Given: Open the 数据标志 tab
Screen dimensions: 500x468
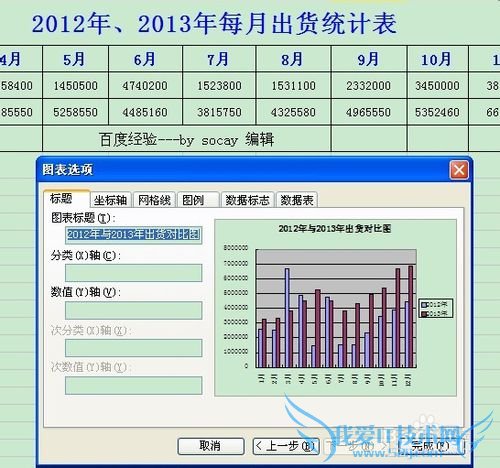Looking at the screenshot, I should 248,200.
